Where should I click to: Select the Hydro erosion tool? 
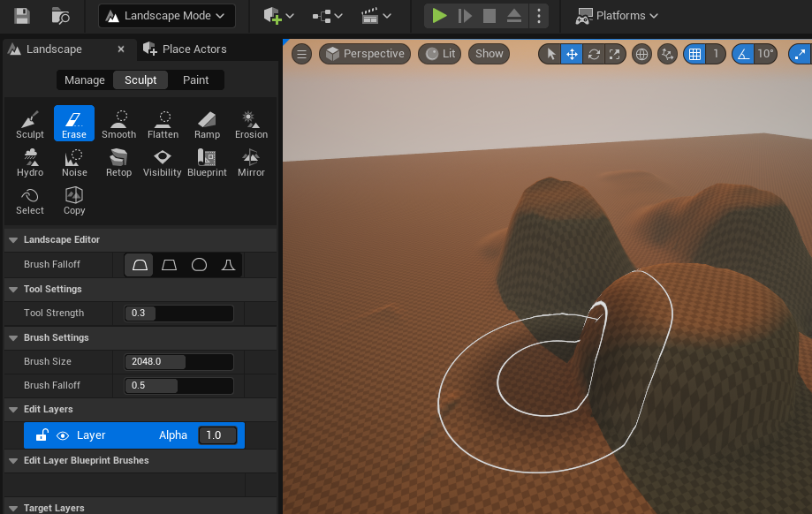[30, 162]
